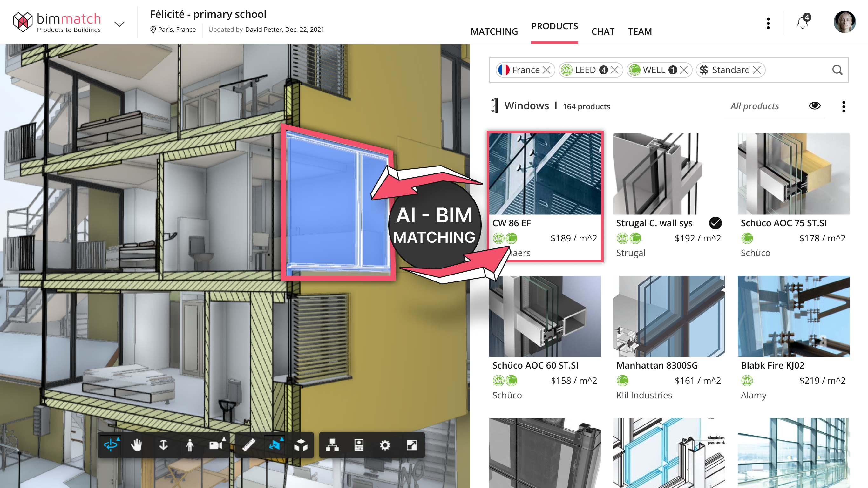Open the orbit tool flyout arrow
868x488 pixels.
[x=119, y=439]
